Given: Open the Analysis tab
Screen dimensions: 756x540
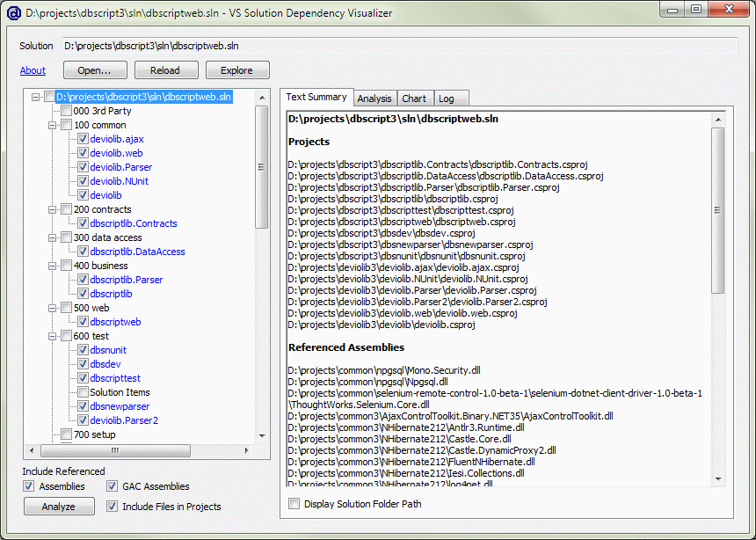Looking at the screenshot, I should pos(374,99).
